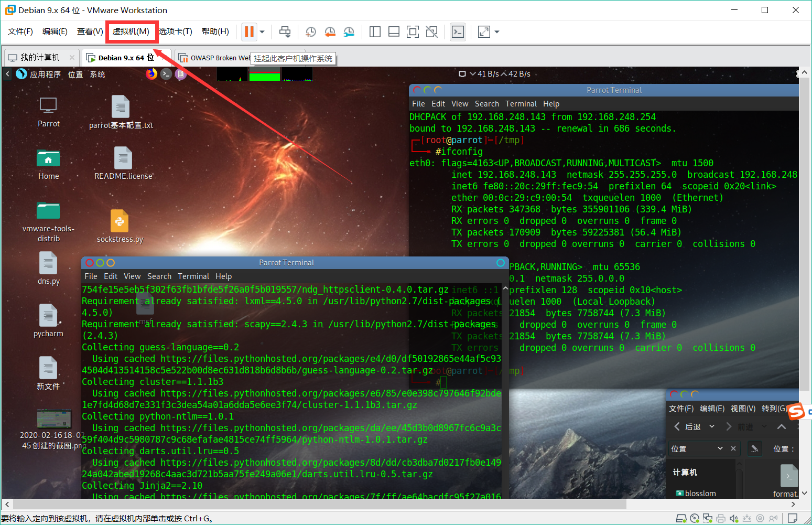The height and width of the screenshot is (525, 812).
Task: Close the 我的计算机 tab
Action: (72, 58)
